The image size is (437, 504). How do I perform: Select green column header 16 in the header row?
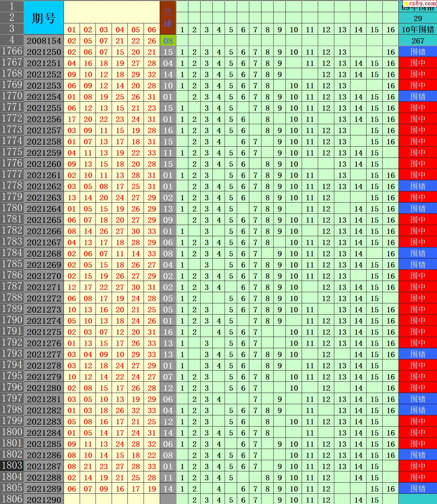click(391, 30)
